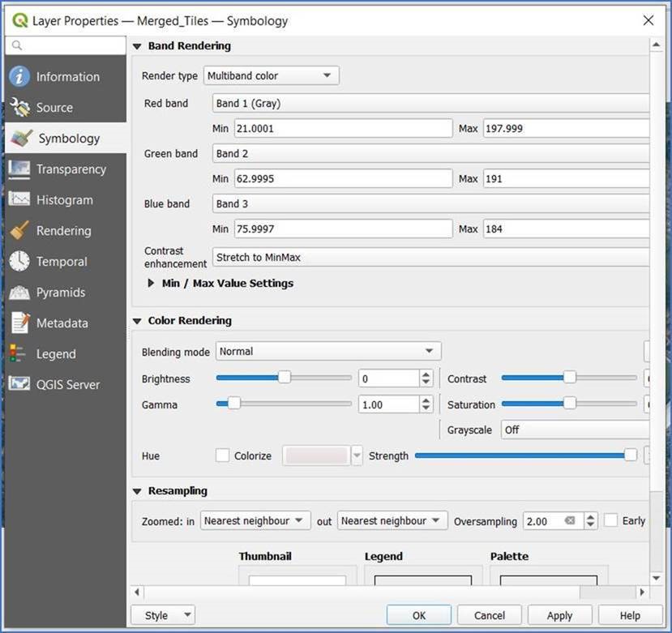Clear the Oversampling value with its clear icon

point(570,520)
